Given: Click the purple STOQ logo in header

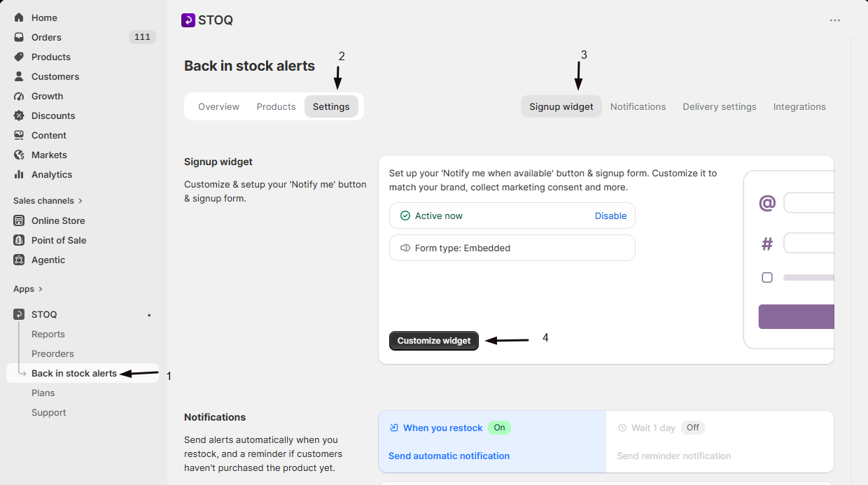Looking at the screenshot, I should pyautogui.click(x=188, y=20).
